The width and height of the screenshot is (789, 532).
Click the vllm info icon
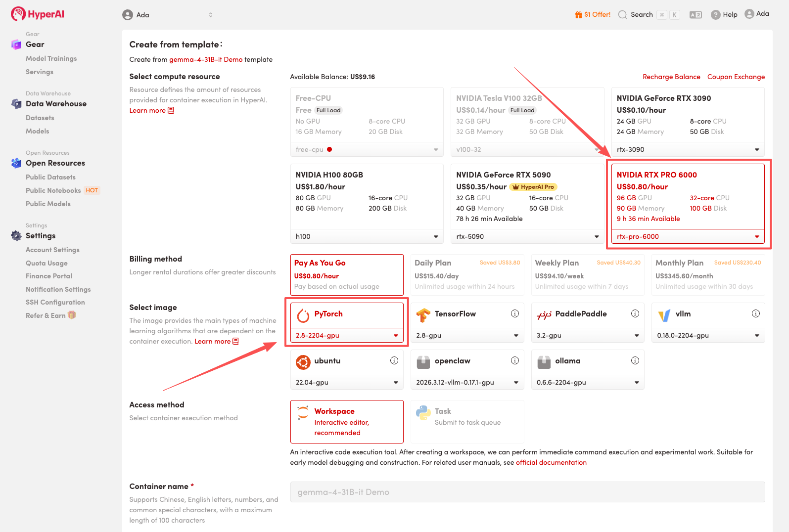point(755,313)
